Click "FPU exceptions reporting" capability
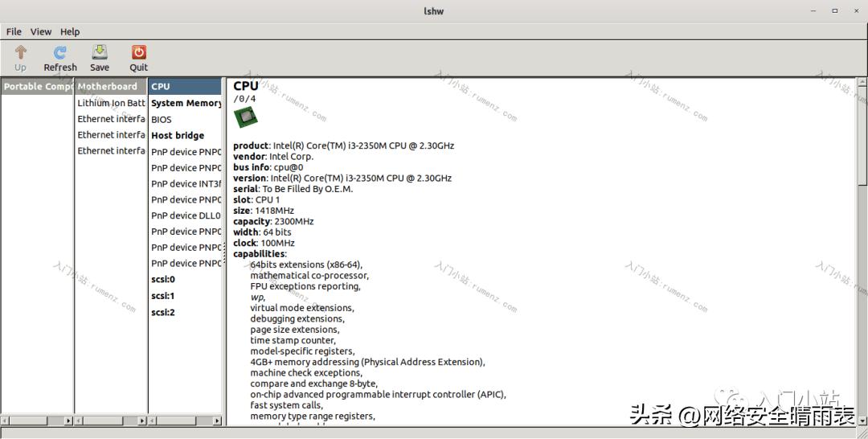Viewport: 868px width, 439px height. 305,286
